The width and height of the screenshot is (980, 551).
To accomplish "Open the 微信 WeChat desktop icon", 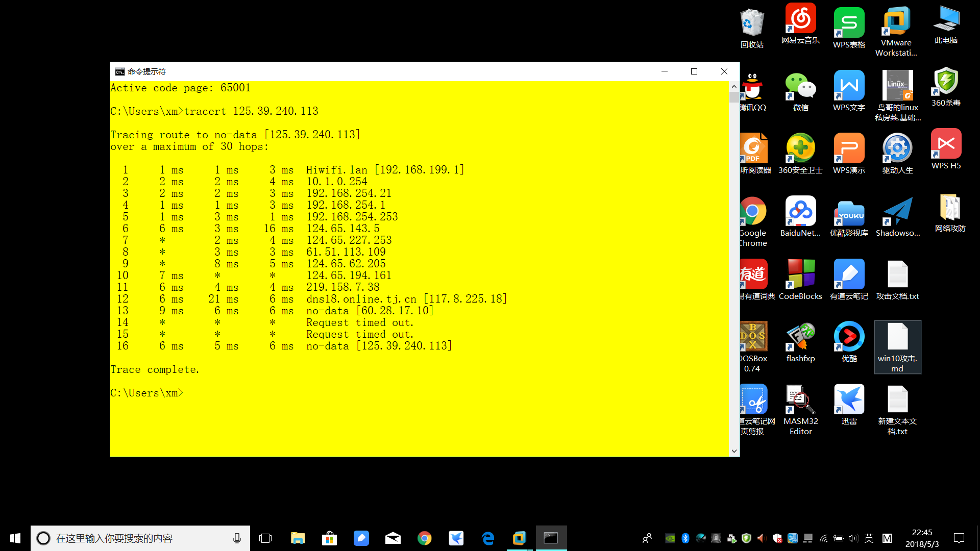I will click(800, 86).
